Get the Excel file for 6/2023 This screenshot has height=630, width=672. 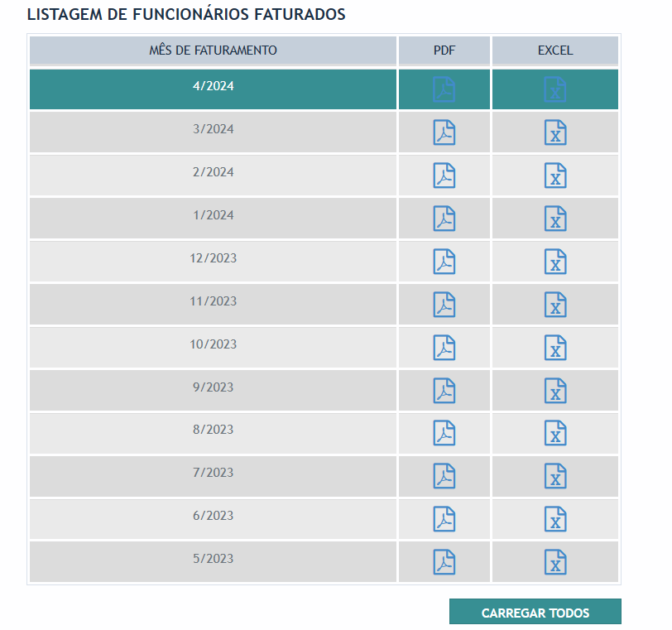(555, 519)
